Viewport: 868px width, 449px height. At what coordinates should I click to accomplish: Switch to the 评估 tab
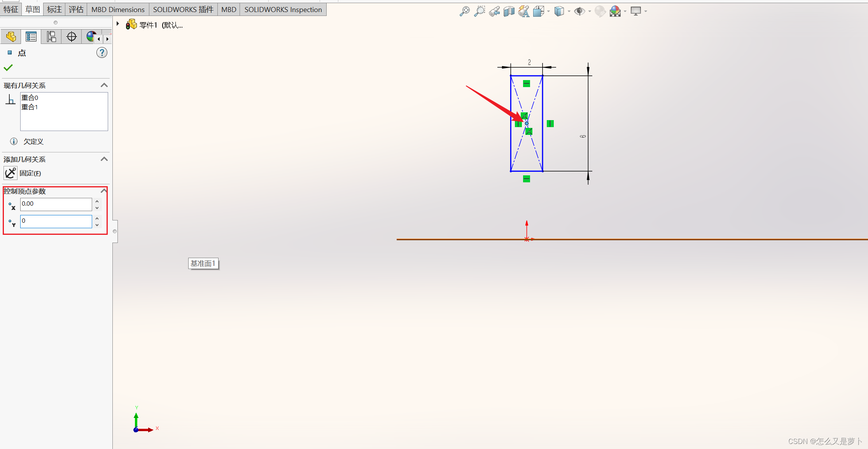coord(76,9)
